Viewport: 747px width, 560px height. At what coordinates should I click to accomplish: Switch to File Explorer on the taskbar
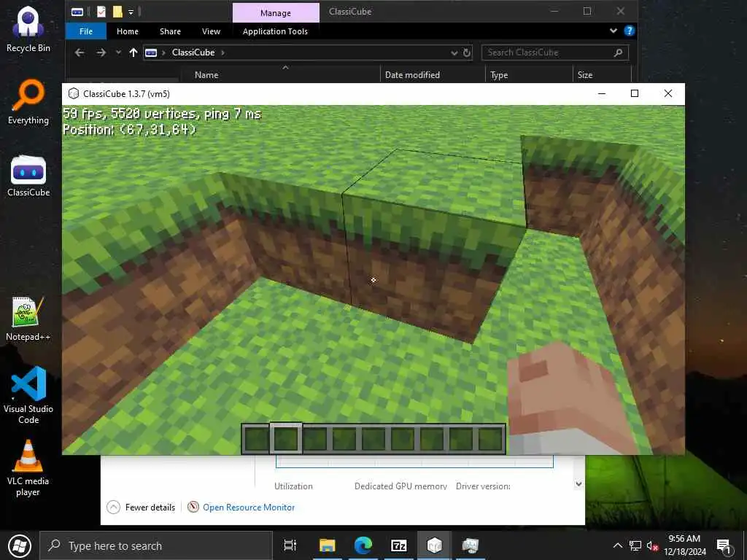tap(328, 545)
